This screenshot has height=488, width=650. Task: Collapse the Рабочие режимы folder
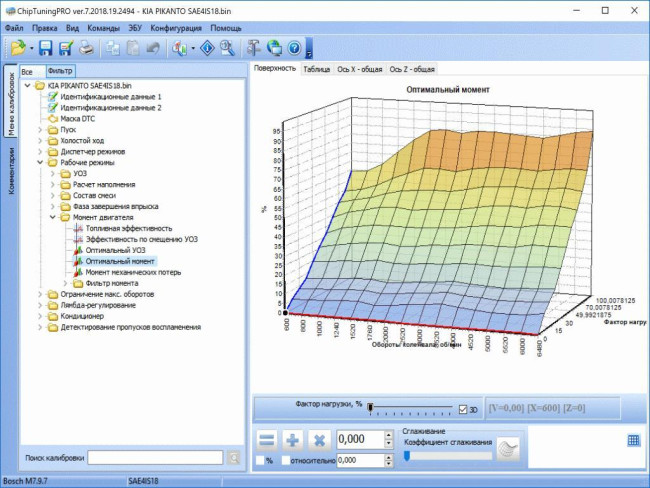click(x=40, y=163)
